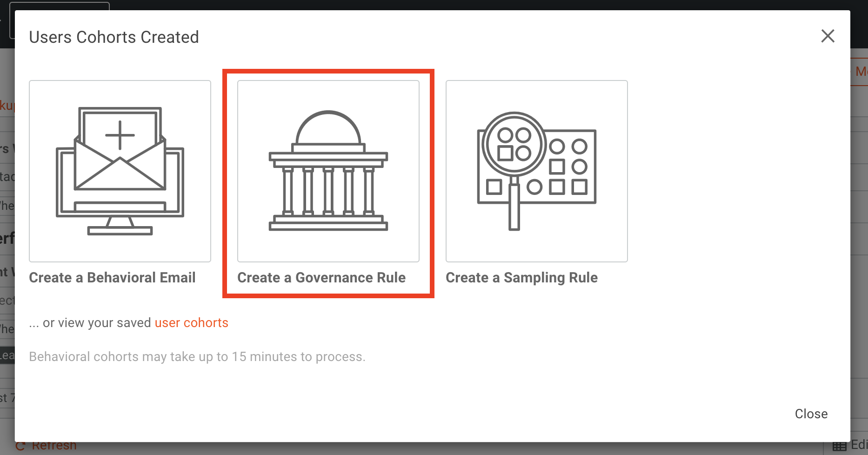Click the monitor stand in the email icon
This screenshot has width=868, height=455.
[120, 226]
